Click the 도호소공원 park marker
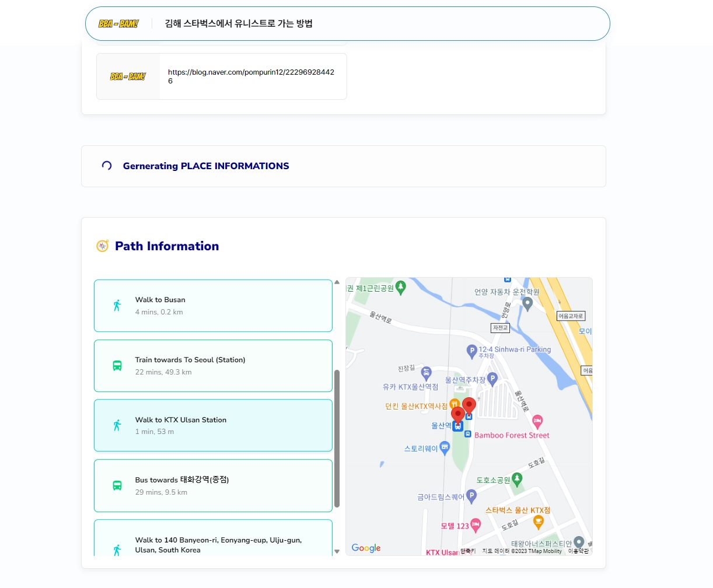Image resolution: width=713 pixels, height=588 pixels. [516, 480]
